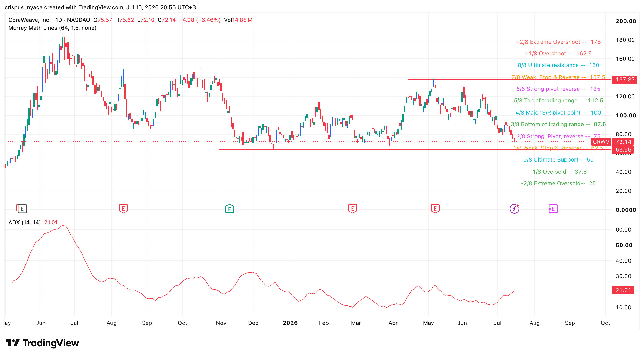644x357 pixels.
Task: Click the 6/8 Strong pivot reverse 125 label
Action: pyautogui.click(x=558, y=89)
